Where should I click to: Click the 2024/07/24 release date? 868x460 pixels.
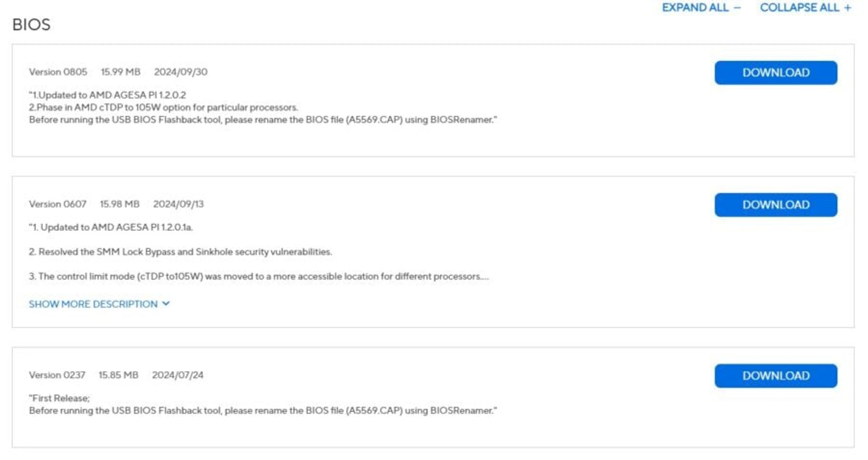(178, 375)
